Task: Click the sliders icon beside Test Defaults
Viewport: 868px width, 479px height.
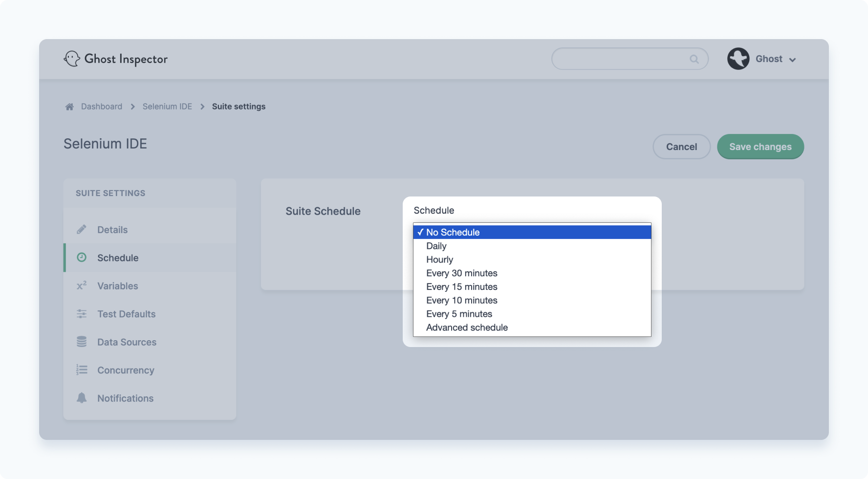Action: click(x=82, y=314)
